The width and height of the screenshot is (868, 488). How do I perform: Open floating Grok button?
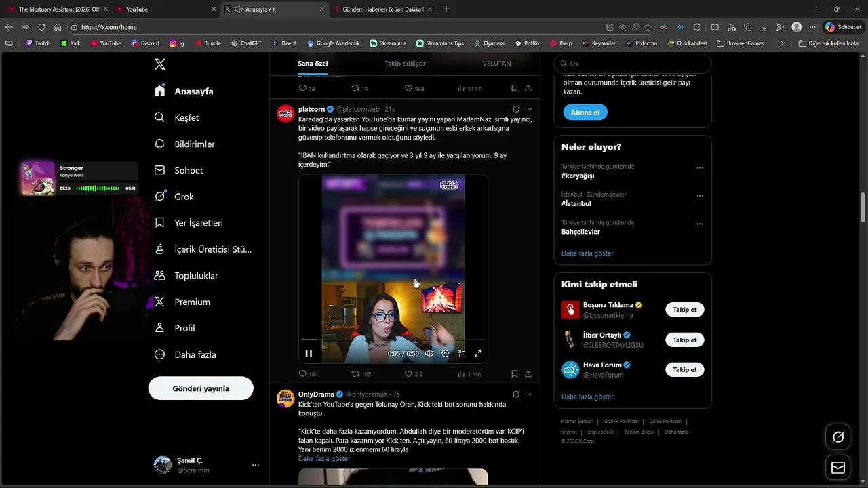click(838, 437)
